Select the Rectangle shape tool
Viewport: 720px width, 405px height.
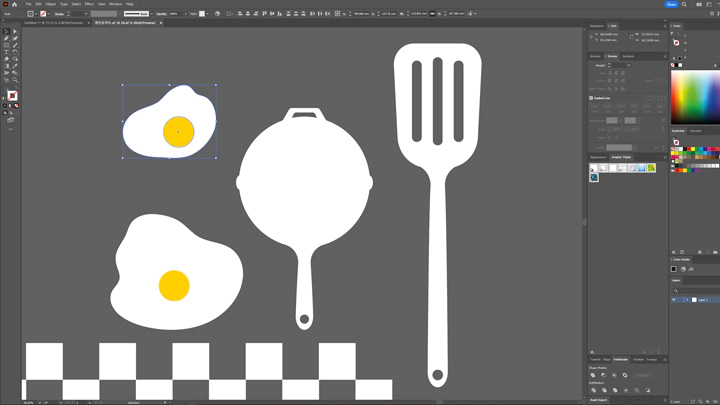[x=6, y=45]
